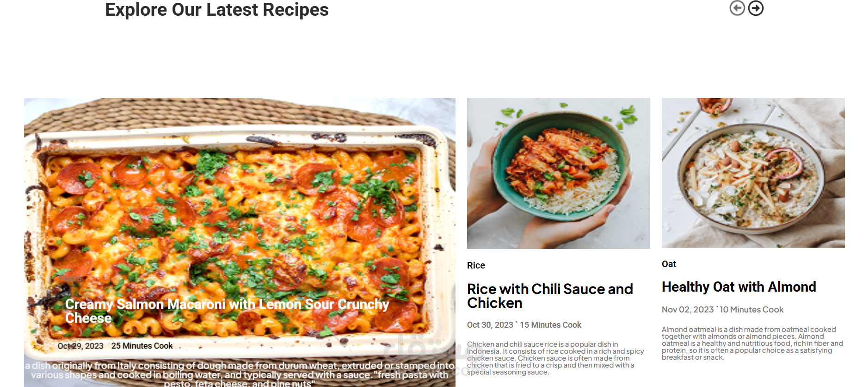Open Rice with Chili Sauce and Chicken title

[x=550, y=296]
